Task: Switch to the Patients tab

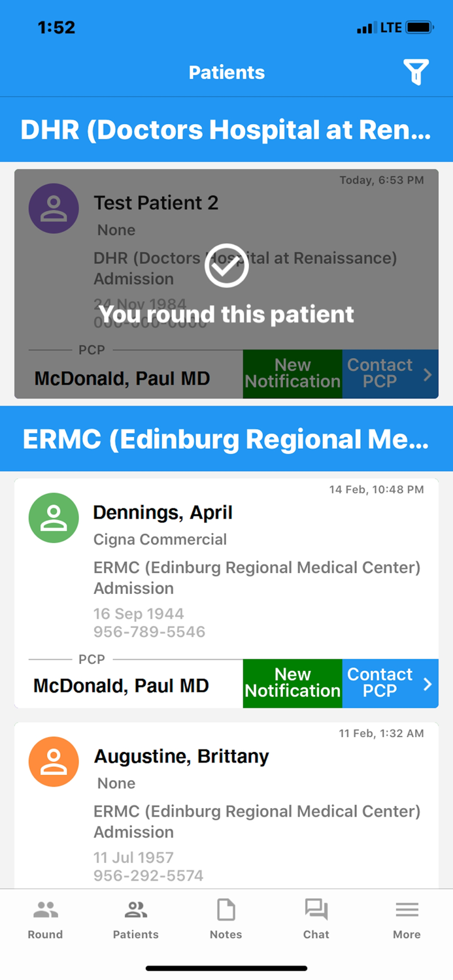Action: [x=135, y=918]
